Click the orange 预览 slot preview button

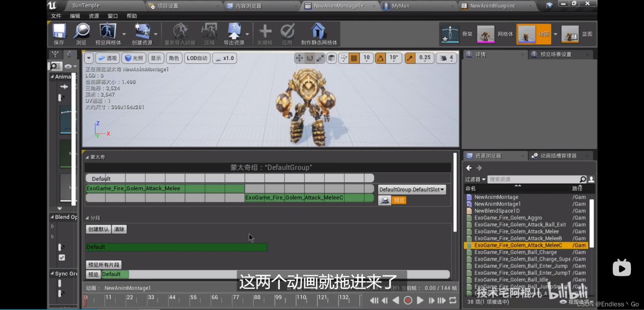(399, 200)
